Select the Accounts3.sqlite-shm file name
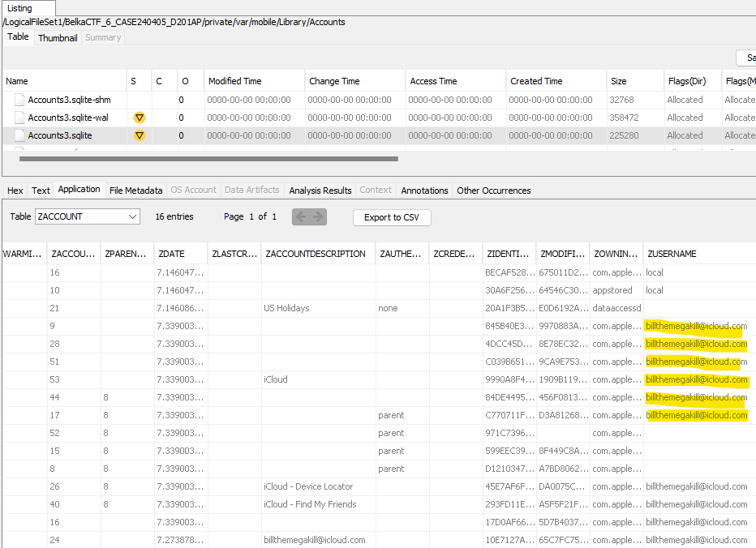Image resolution: width=756 pixels, height=548 pixels. pos(70,100)
